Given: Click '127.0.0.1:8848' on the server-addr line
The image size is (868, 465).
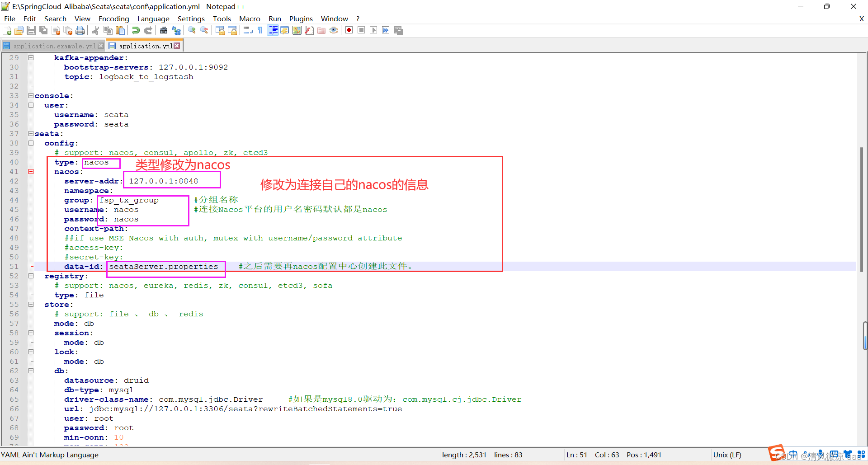Looking at the screenshot, I should point(164,181).
